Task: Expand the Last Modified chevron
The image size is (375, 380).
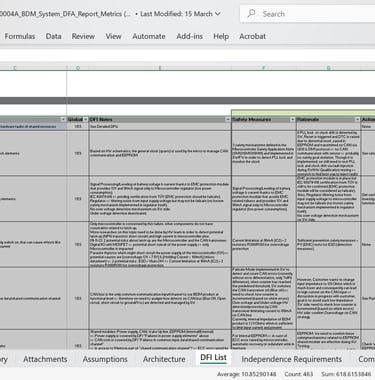Action: pyautogui.click(x=218, y=14)
